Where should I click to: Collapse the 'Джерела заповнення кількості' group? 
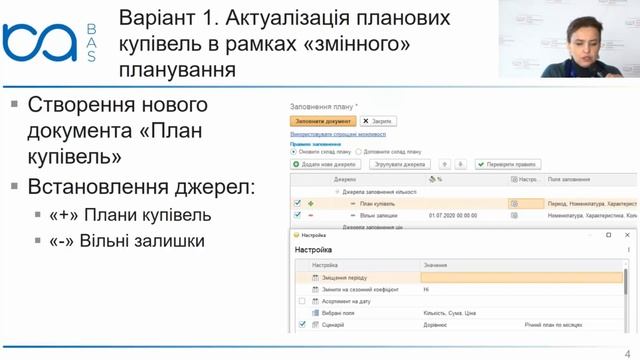(x=337, y=191)
